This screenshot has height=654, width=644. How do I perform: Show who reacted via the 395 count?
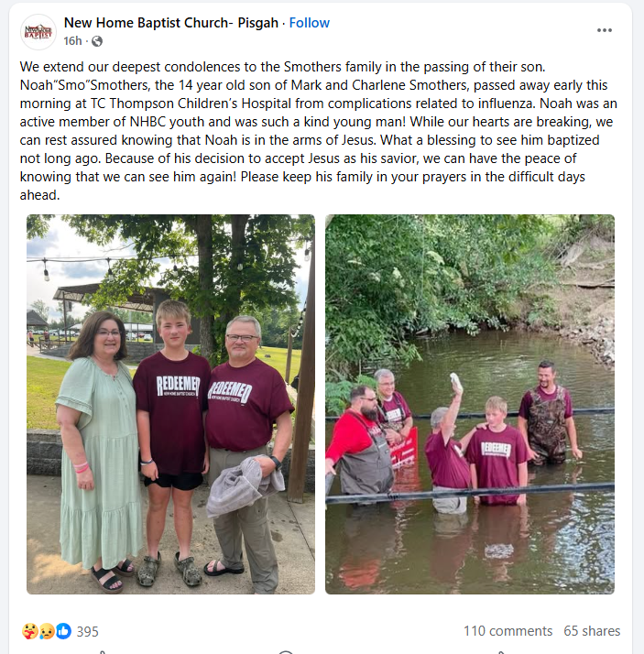pyautogui.click(x=88, y=631)
